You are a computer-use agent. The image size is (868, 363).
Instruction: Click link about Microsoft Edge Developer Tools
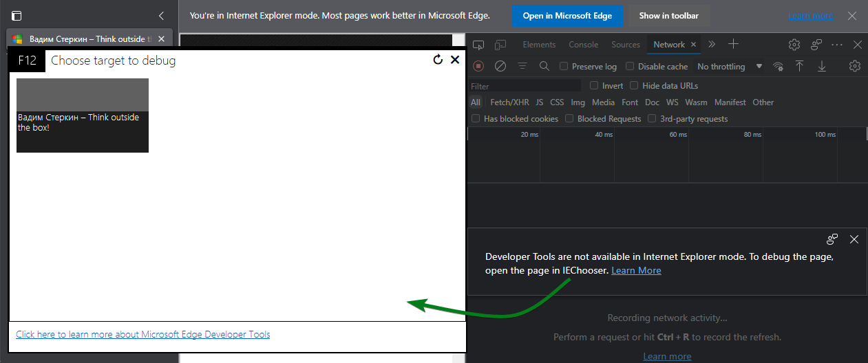click(x=143, y=335)
